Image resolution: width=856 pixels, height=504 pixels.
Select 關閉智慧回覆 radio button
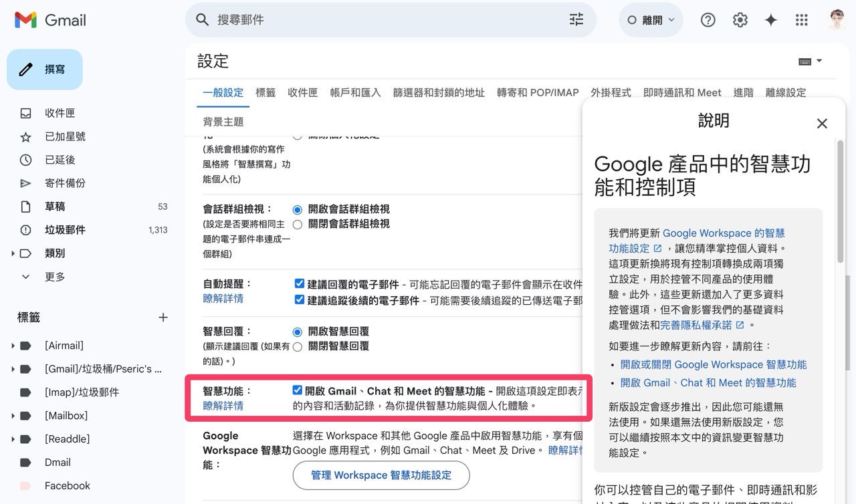point(298,346)
